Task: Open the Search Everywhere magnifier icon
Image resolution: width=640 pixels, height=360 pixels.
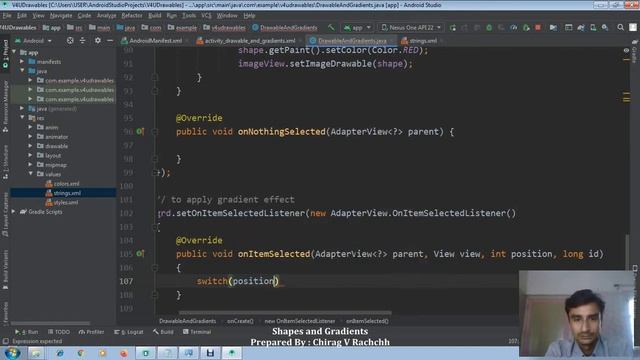Action: [x=620, y=28]
